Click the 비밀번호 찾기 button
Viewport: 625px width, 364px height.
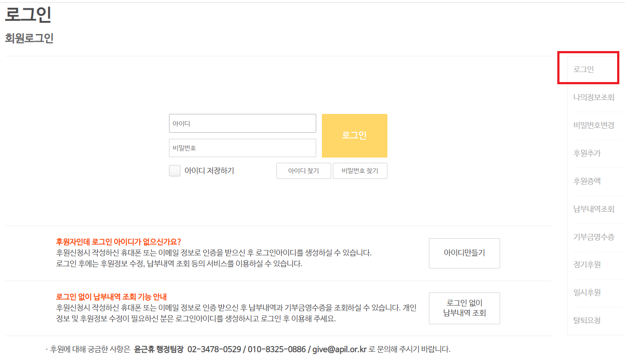pyautogui.click(x=360, y=171)
